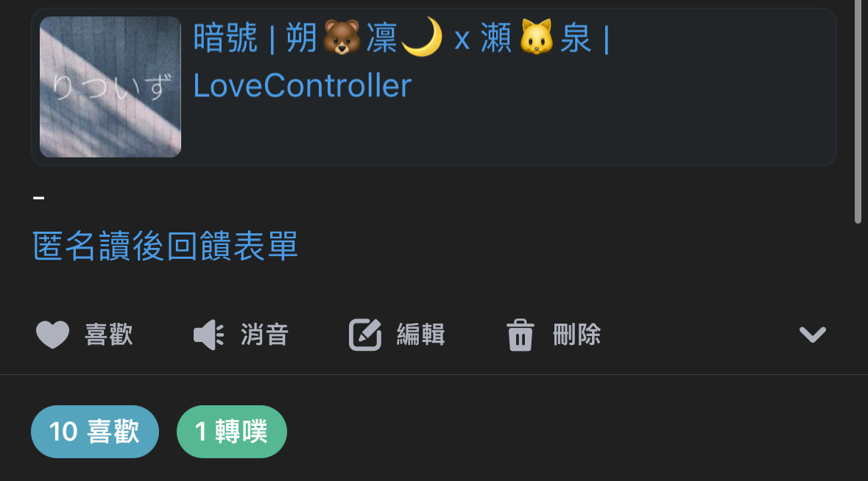Click the cat emoji in the title
Image resolution: width=868 pixels, height=481 pixels.
coord(537,38)
